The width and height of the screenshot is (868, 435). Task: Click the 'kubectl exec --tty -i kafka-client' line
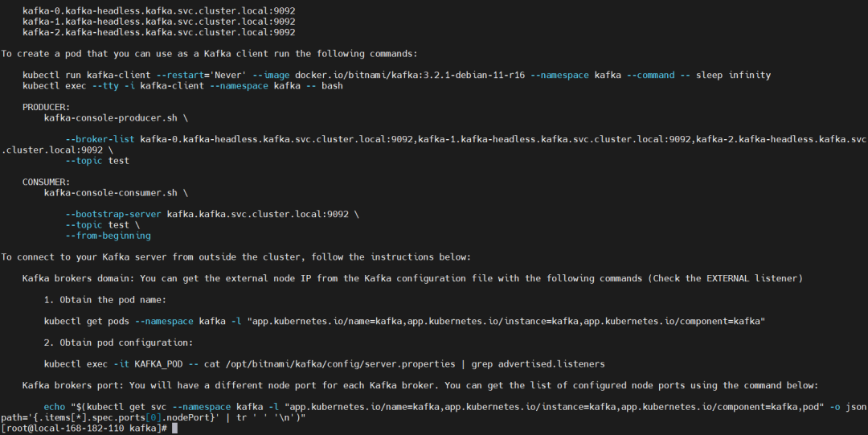point(182,86)
